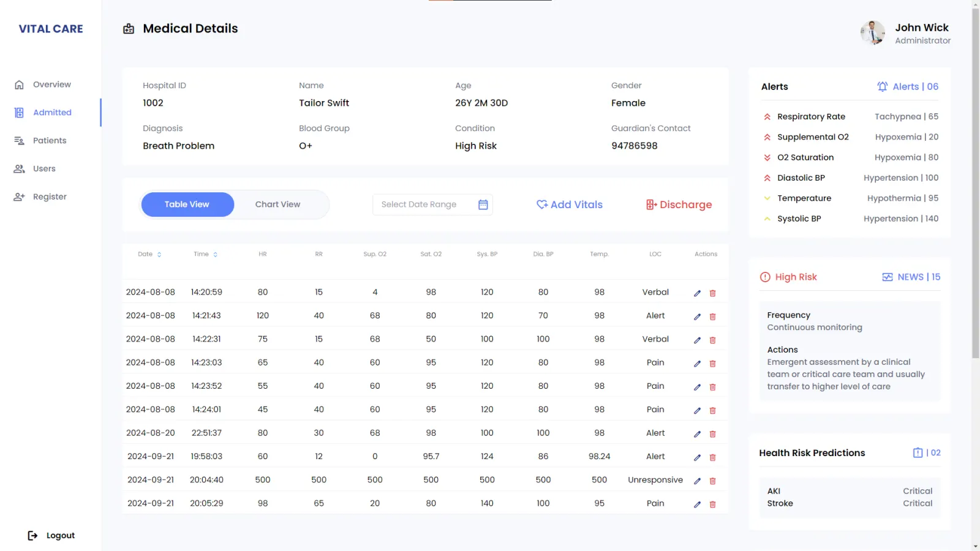
Task: Open the Overview page
Action: tap(51, 84)
